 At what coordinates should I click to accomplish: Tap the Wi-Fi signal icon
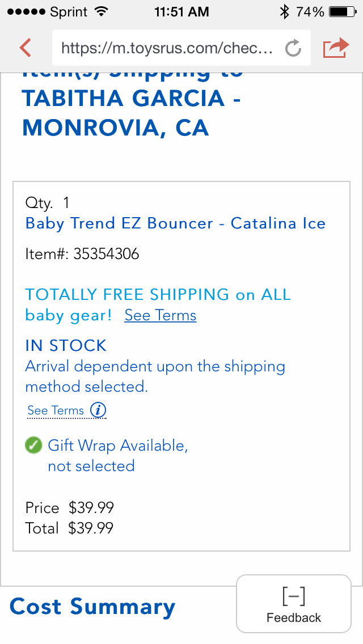tap(102, 11)
